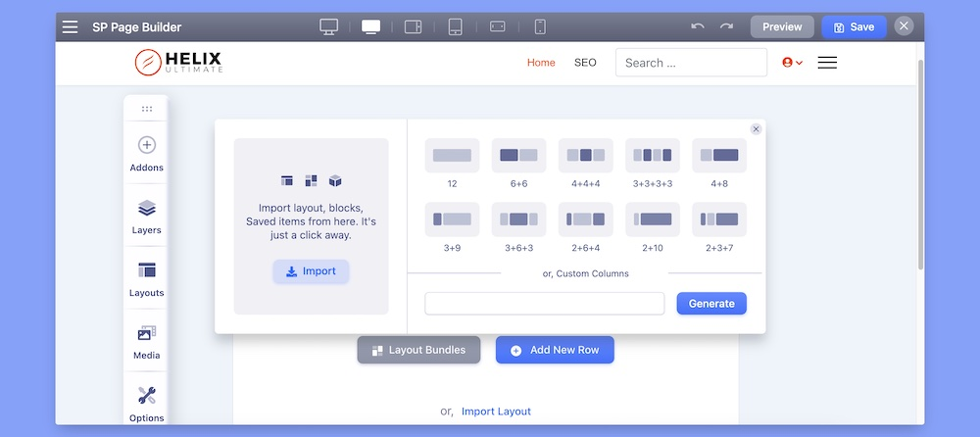The height and width of the screenshot is (437, 980).
Task: Click the undo arrow icon
Action: pyautogui.click(x=697, y=27)
